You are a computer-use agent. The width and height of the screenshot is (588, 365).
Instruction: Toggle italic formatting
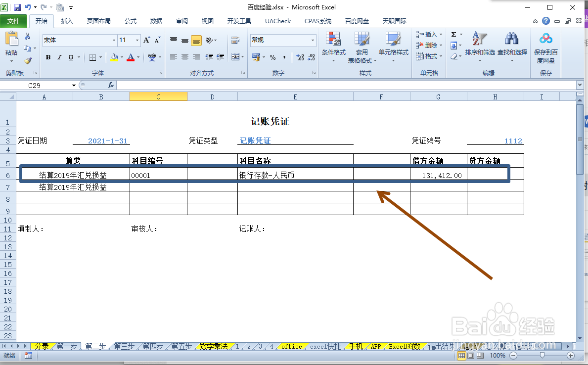(x=58, y=57)
